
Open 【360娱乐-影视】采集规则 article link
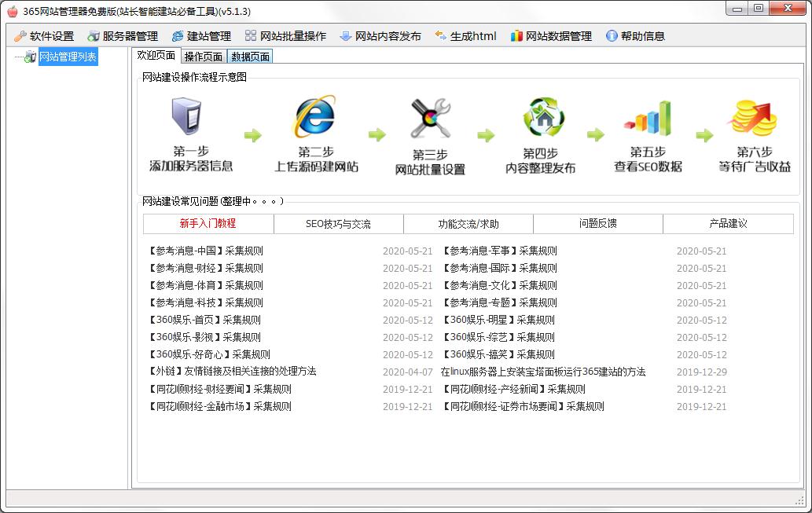point(204,337)
